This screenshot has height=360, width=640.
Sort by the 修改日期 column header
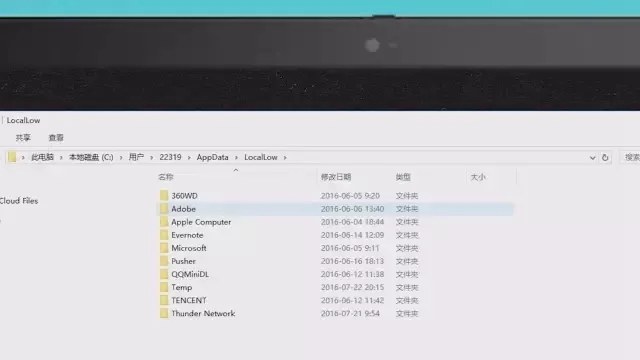coord(336,177)
